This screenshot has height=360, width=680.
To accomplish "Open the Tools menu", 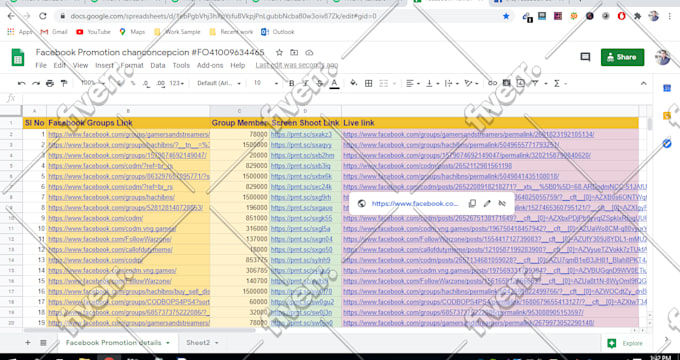I will 181,65.
